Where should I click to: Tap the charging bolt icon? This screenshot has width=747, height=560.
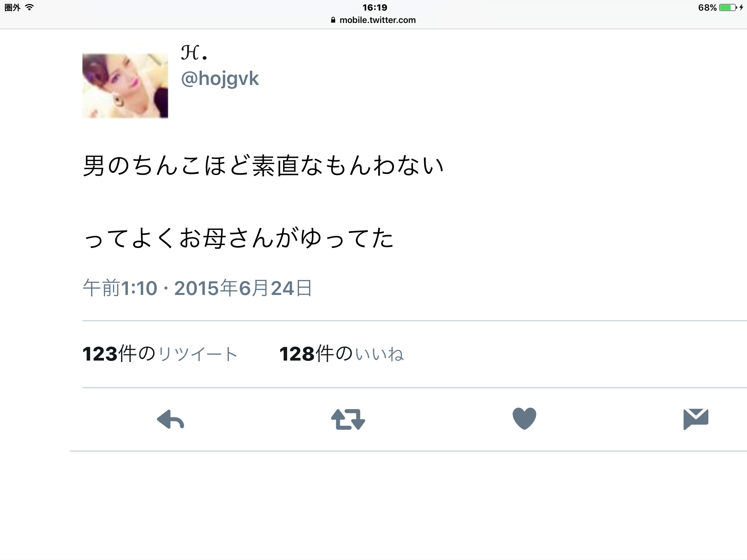(742, 8)
